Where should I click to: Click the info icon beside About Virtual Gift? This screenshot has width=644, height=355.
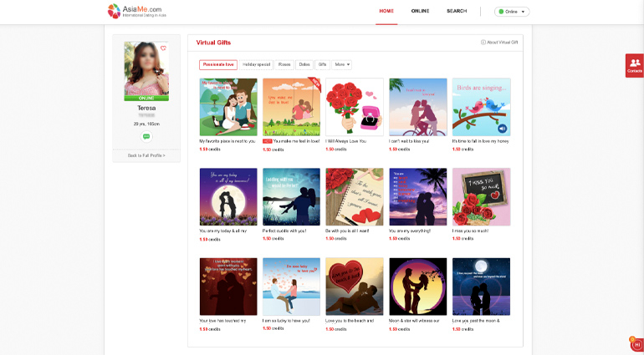pos(483,43)
